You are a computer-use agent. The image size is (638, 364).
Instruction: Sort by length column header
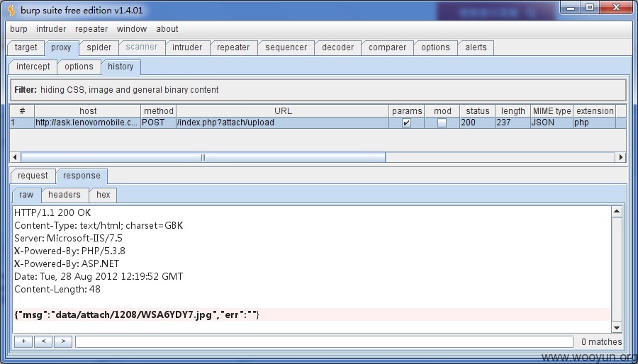(x=513, y=111)
